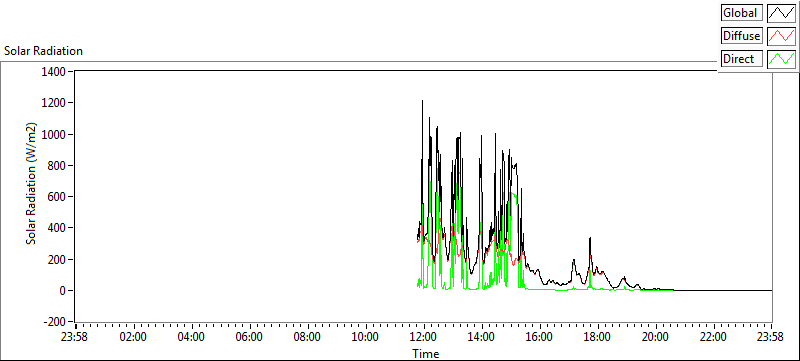Click the 16:00 time axis label
Screen dimensions: 800x361
539,337
